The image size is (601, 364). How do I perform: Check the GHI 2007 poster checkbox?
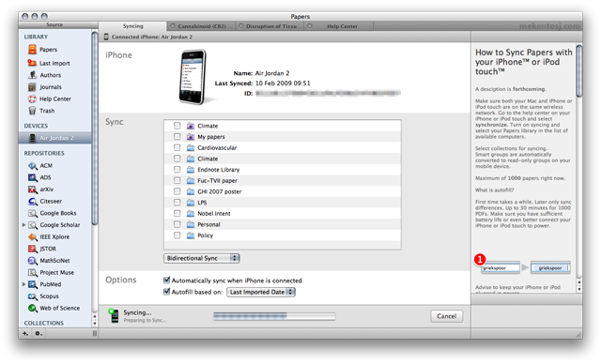[177, 191]
